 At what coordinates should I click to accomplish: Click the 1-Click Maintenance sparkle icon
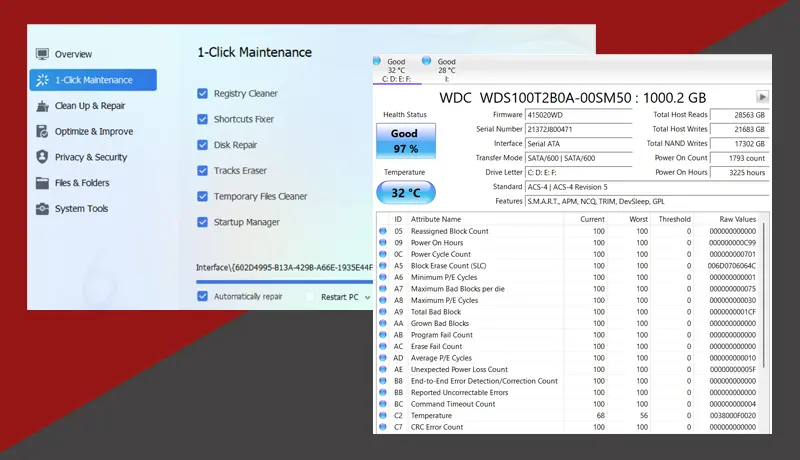42,80
